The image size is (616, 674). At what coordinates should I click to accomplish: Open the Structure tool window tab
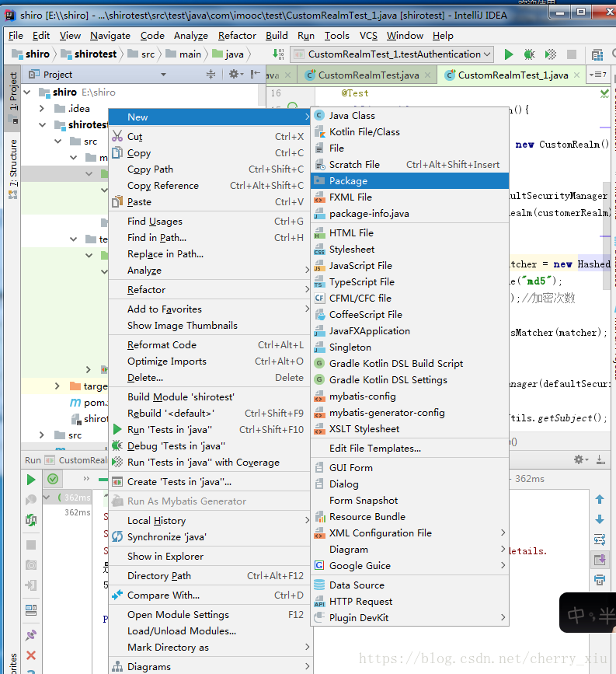pos(13,168)
